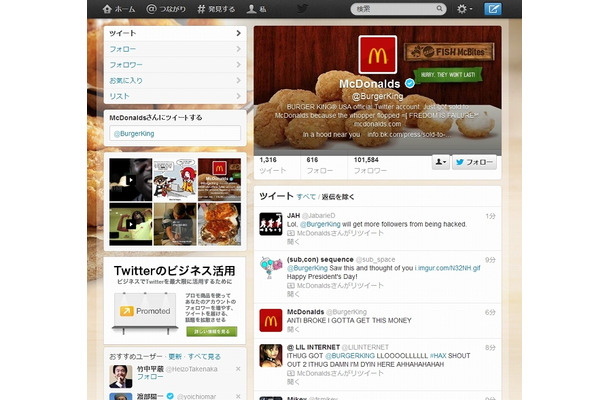Select フォロー in the sidebar list
Screen dimensions: 610x400
pos(175,49)
